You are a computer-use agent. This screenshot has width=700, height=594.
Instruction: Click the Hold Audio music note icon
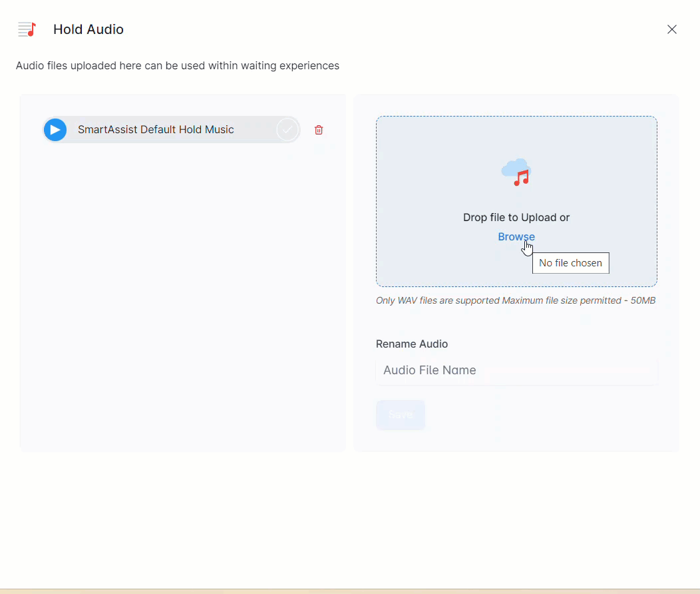tap(27, 29)
